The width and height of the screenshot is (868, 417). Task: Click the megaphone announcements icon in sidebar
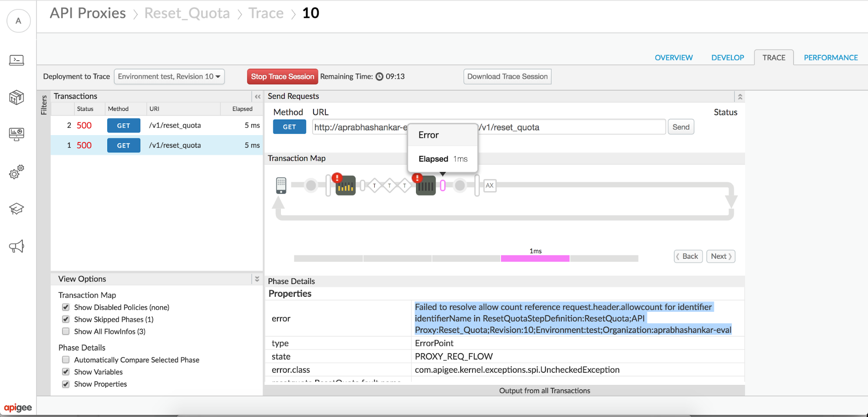click(17, 247)
